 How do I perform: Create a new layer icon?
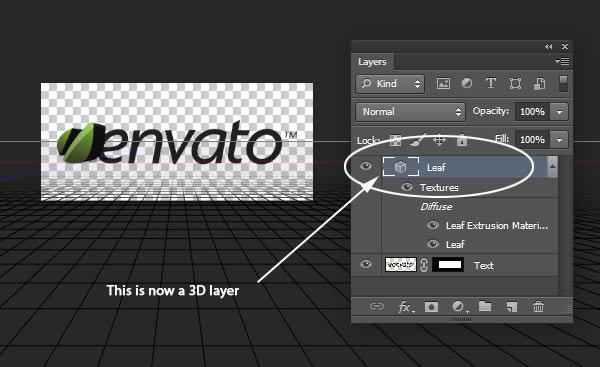pos(512,307)
